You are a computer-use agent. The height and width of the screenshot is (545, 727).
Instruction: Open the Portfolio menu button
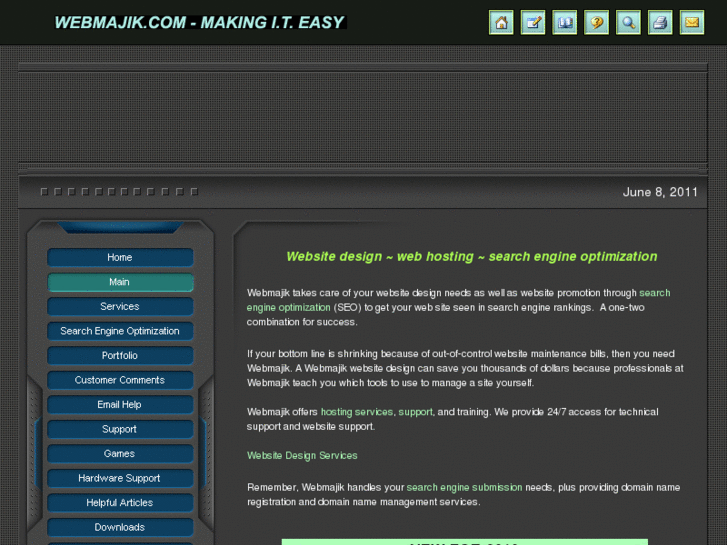[120, 356]
